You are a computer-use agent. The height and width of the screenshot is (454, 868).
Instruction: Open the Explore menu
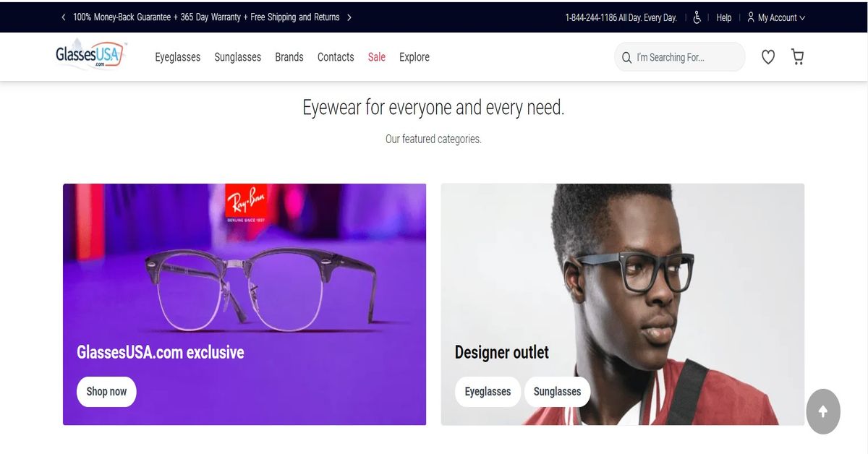click(414, 57)
